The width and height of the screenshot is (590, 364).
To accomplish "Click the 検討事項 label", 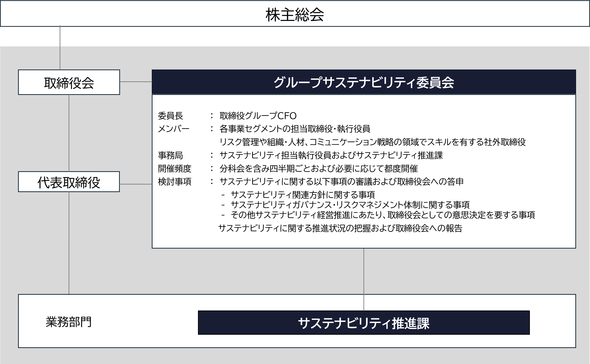I will 174,182.
